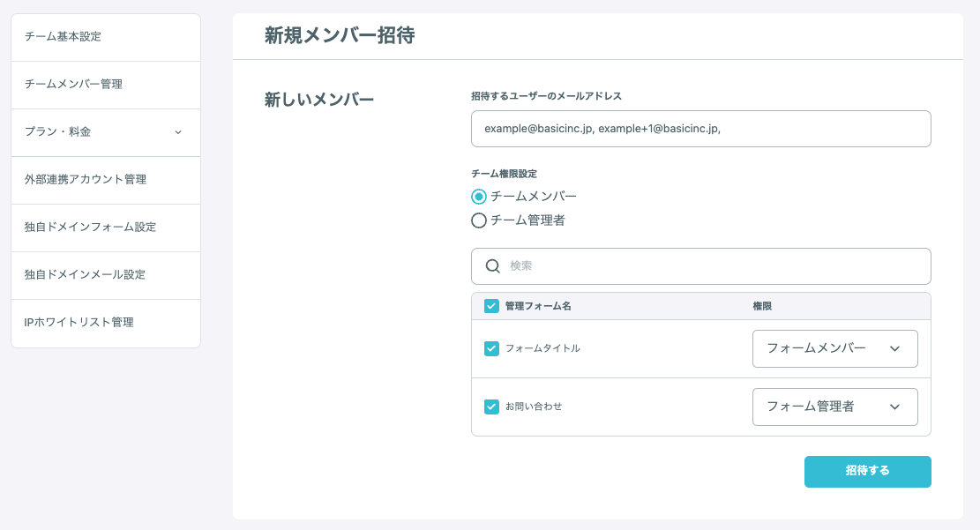Click the invitee email address field
Image resolution: width=980 pixels, height=530 pixels.
700,129
